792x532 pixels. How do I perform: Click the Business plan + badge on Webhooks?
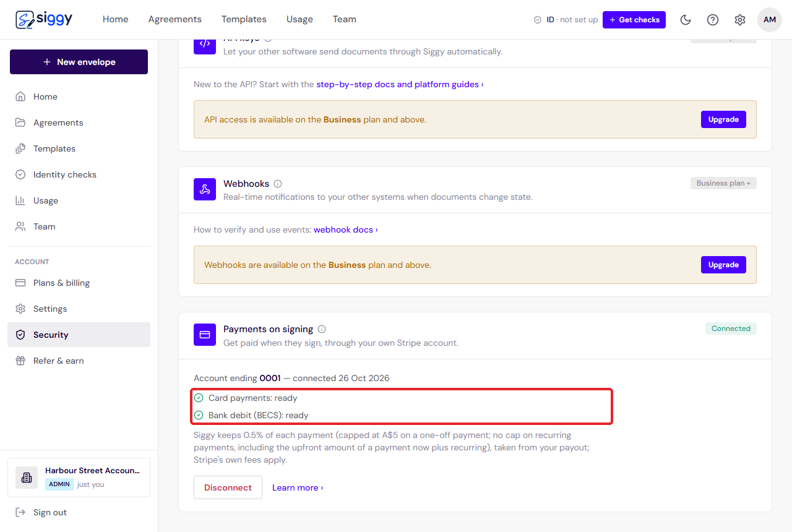click(x=723, y=183)
